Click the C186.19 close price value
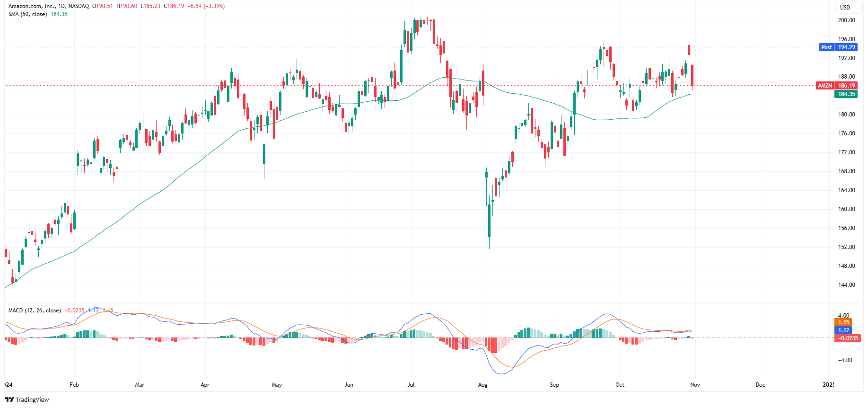 [174, 6]
